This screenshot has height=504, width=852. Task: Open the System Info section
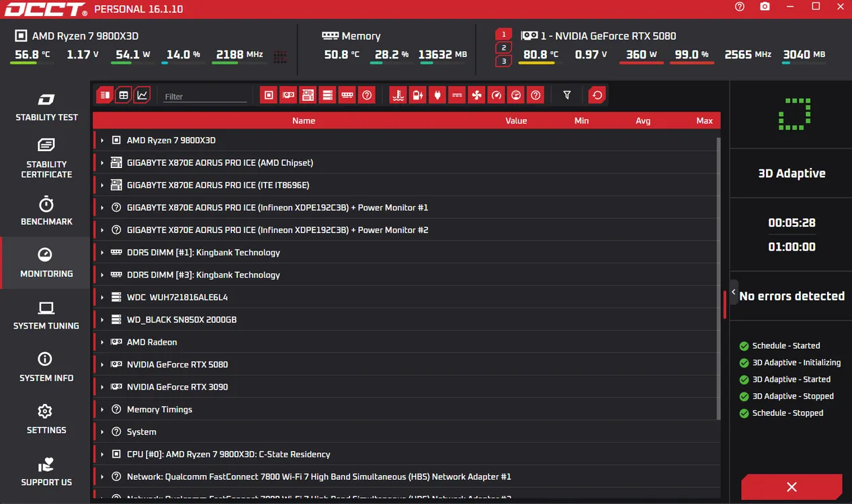coord(46,368)
